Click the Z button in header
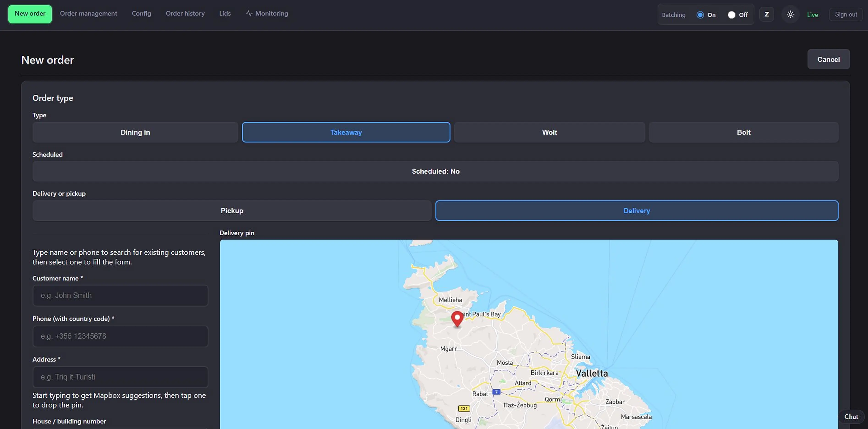Image resolution: width=868 pixels, height=429 pixels. (766, 14)
